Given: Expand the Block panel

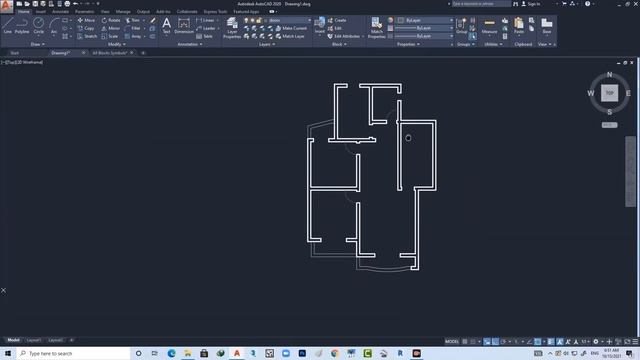Looking at the screenshot, I should 339,44.
